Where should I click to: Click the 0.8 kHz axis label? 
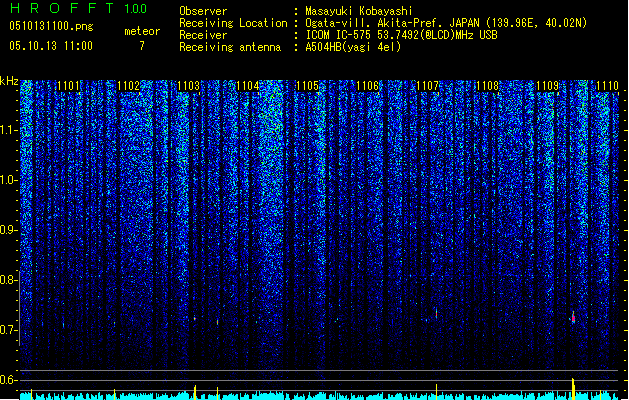click(x=9, y=280)
